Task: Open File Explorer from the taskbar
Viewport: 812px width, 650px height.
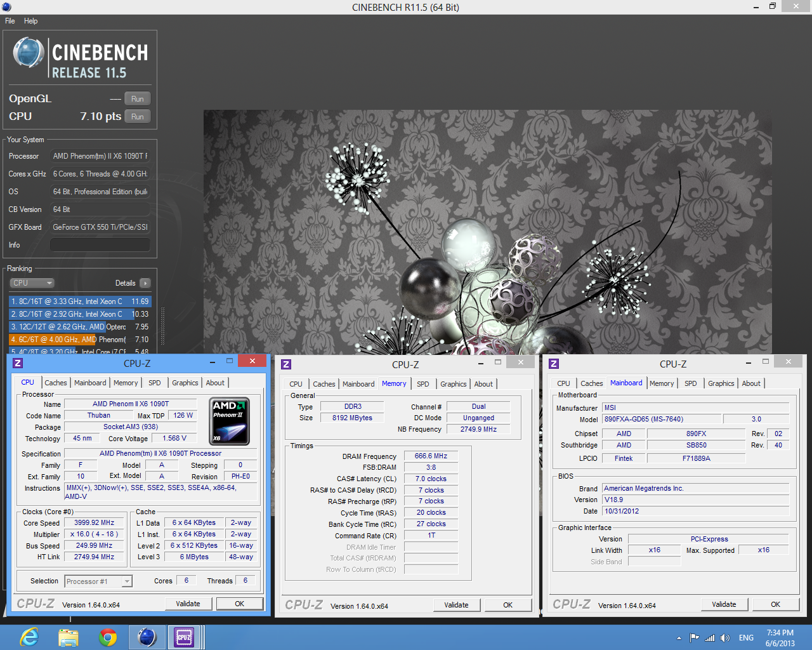Action: pyautogui.click(x=69, y=637)
